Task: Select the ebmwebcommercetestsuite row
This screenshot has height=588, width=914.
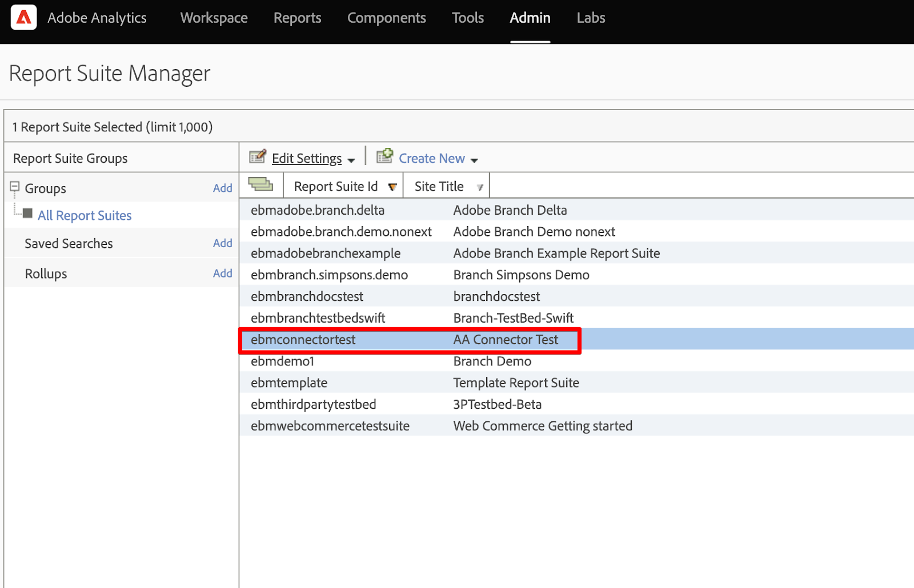Action: [x=330, y=426]
